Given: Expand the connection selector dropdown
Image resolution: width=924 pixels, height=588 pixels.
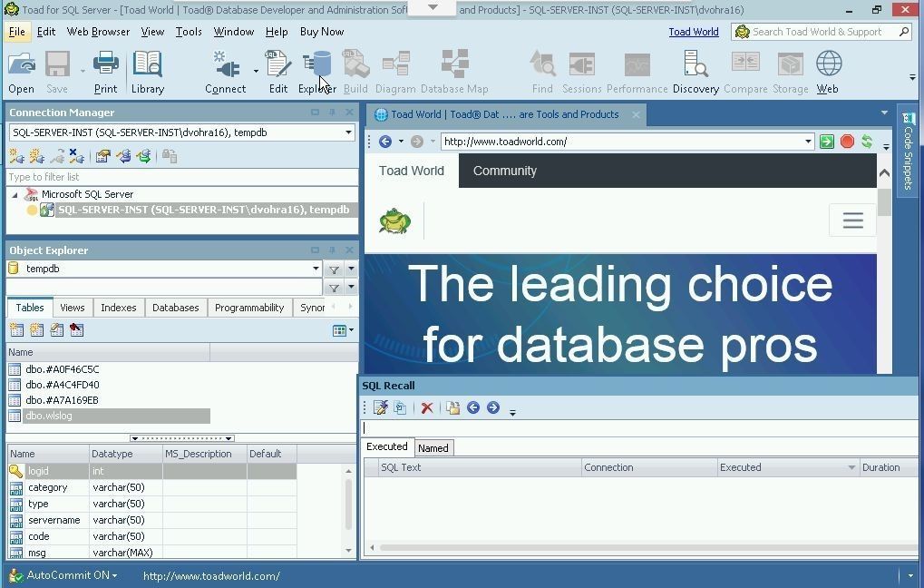Looking at the screenshot, I should click(x=348, y=132).
